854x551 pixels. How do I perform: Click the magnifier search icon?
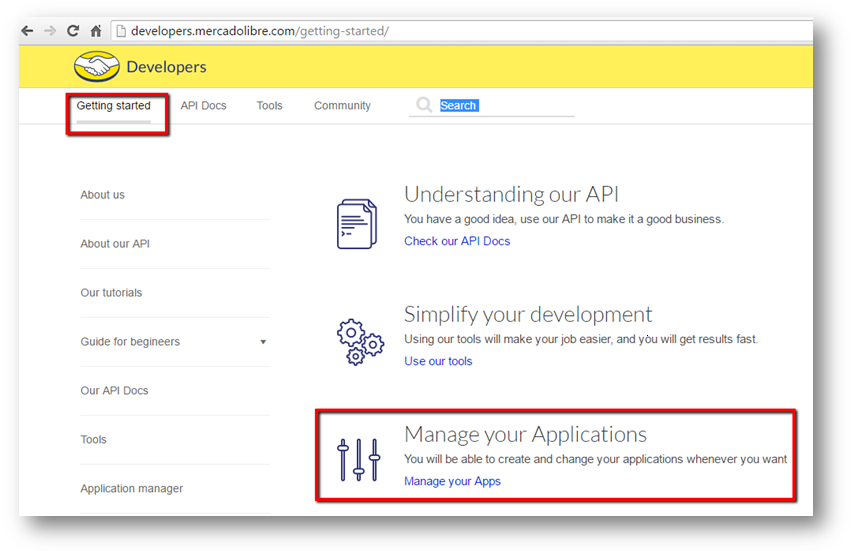[424, 105]
